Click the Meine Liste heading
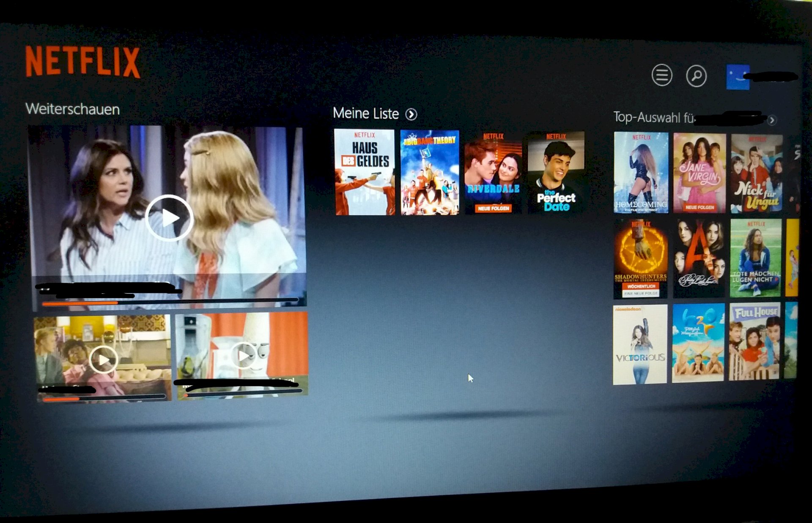Viewport: 812px width, 523px height. click(x=365, y=113)
